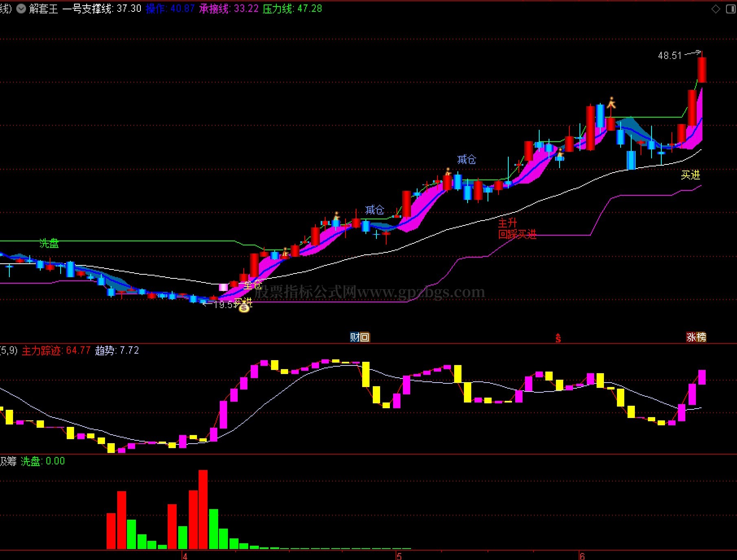The height and width of the screenshot is (560, 737).
Task: Click the last red candlestick at 48.51
Action: click(702, 70)
